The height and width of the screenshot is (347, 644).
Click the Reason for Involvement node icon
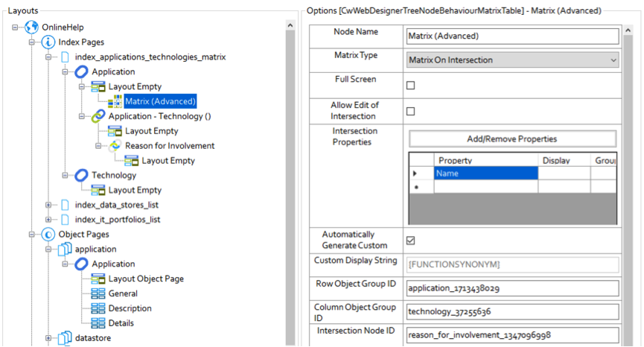tap(115, 146)
